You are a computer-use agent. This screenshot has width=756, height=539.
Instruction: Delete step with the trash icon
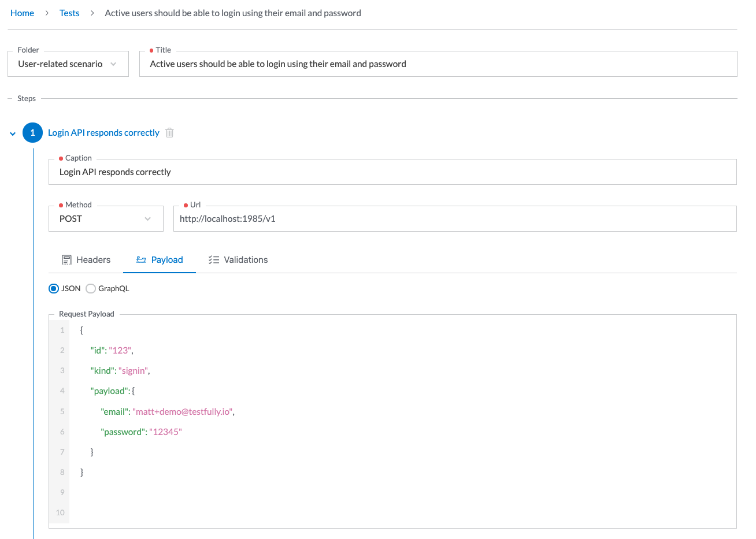169,133
